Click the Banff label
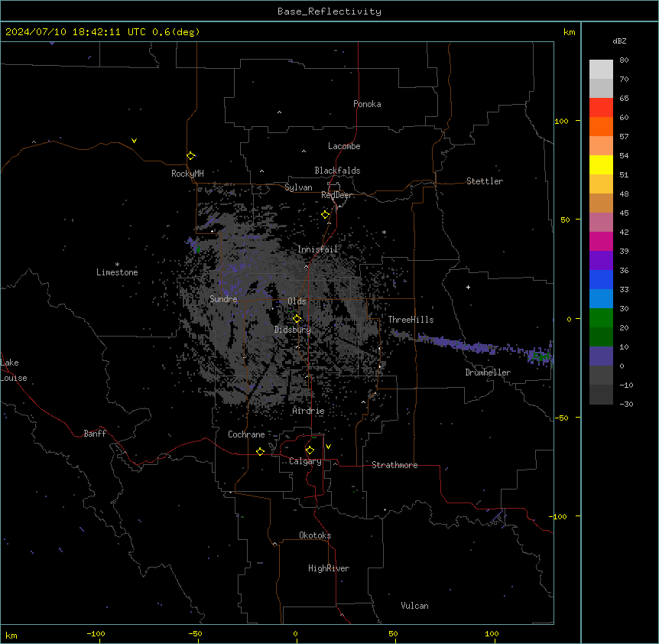 95,434
